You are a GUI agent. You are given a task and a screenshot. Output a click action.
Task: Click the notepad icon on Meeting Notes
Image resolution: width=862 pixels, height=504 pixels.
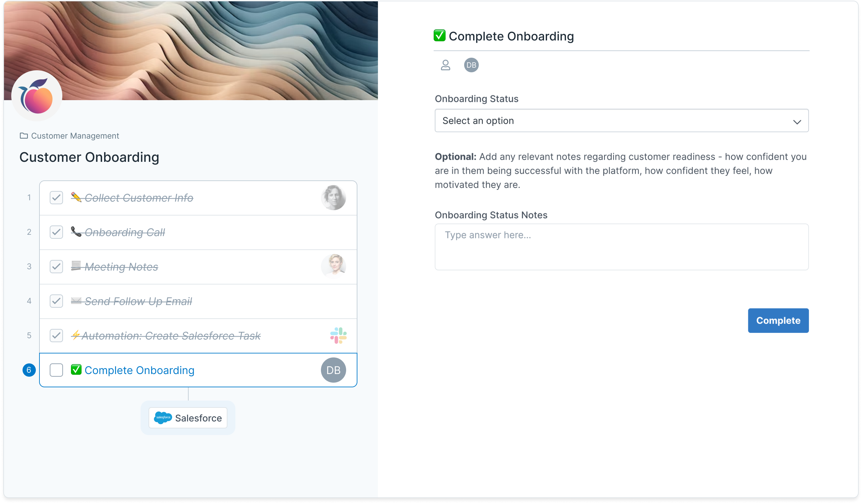pos(76,266)
